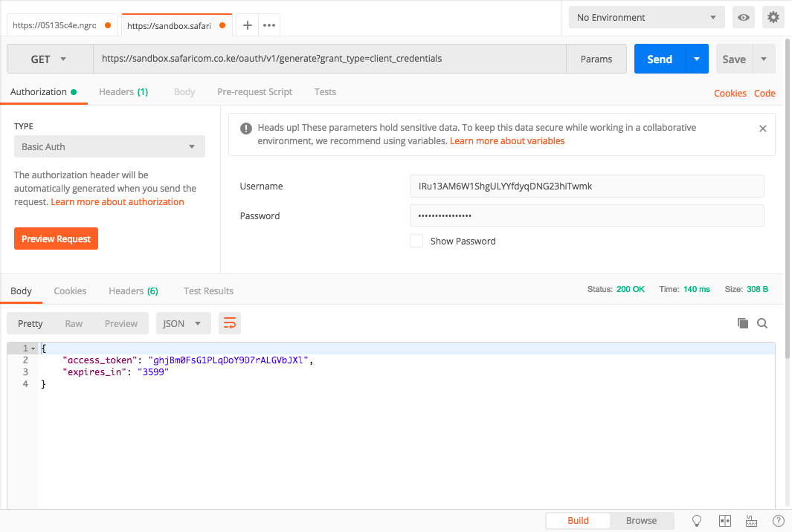This screenshot has width=792, height=532.
Task: Click the Params button
Action: pyautogui.click(x=596, y=59)
